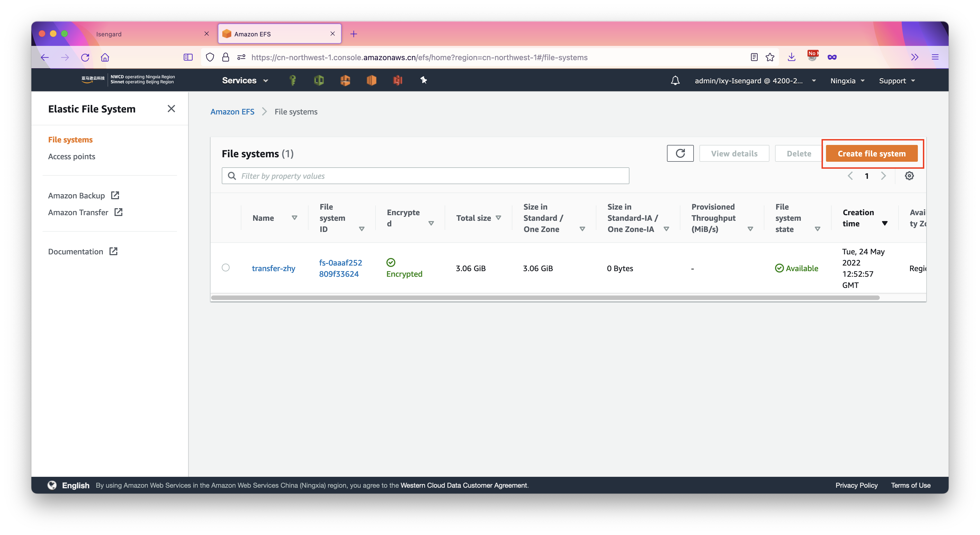Image resolution: width=980 pixels, height=535 pixels.
Task: Open the browser hamburger menu
Action: [x=935, y=57]
